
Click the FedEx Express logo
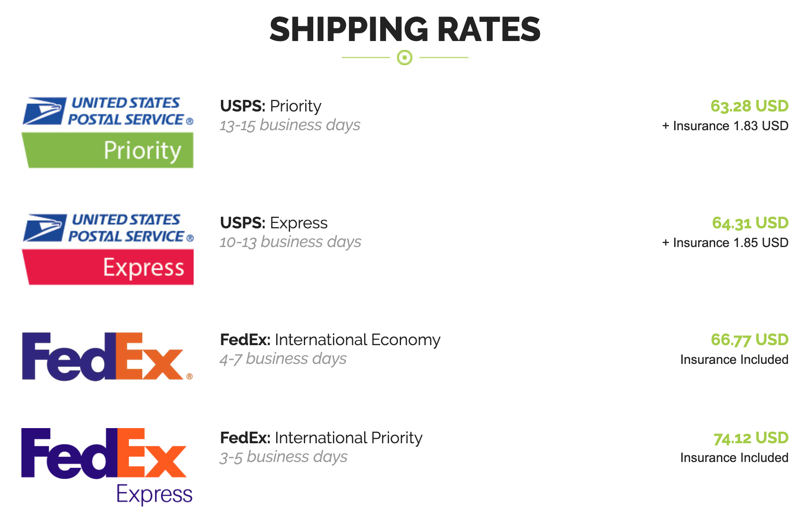click(x=108, y=466)
